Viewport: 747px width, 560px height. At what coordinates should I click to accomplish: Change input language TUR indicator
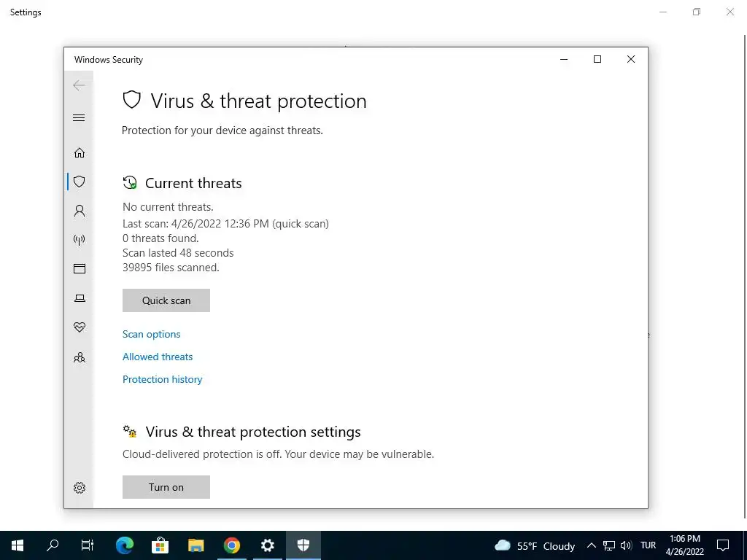tap(649, 545)
